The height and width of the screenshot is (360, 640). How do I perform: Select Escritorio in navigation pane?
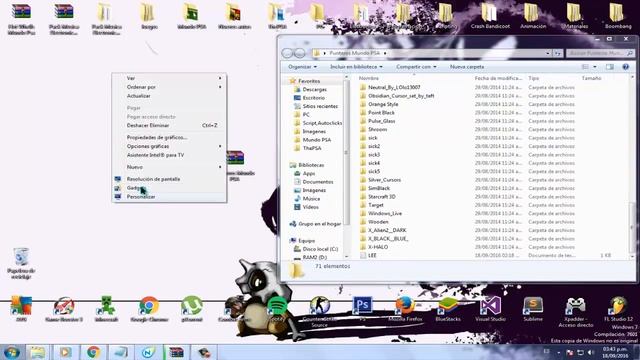coord(313,98)
